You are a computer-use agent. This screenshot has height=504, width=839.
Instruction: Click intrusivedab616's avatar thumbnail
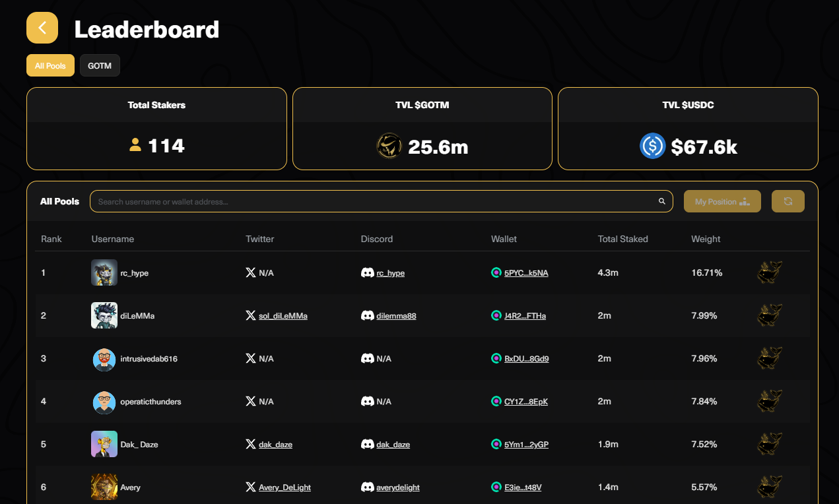pyautogui.click(x=104, y=359)
